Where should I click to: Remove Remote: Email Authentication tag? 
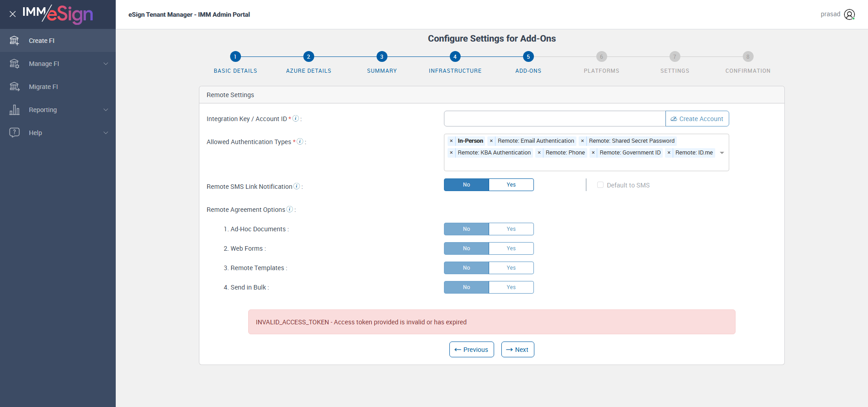[x=491, y=141]
